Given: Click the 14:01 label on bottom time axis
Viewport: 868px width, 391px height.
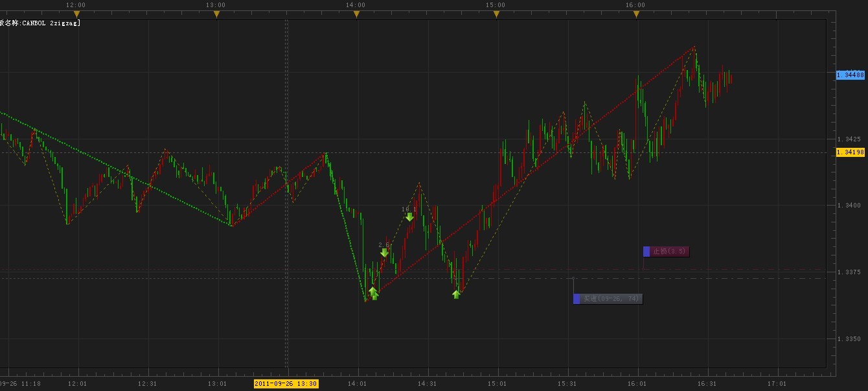Looking at the screenshot, I should (358, 384).
